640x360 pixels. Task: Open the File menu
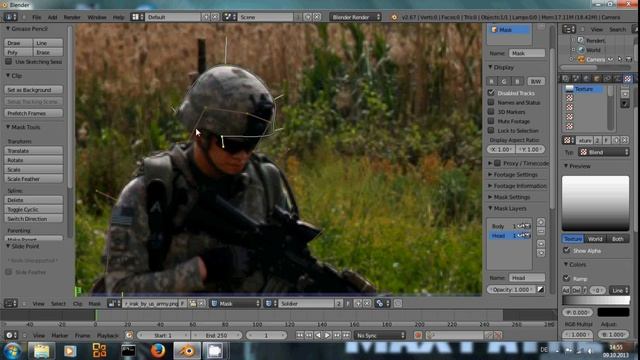tap(37, 17)
